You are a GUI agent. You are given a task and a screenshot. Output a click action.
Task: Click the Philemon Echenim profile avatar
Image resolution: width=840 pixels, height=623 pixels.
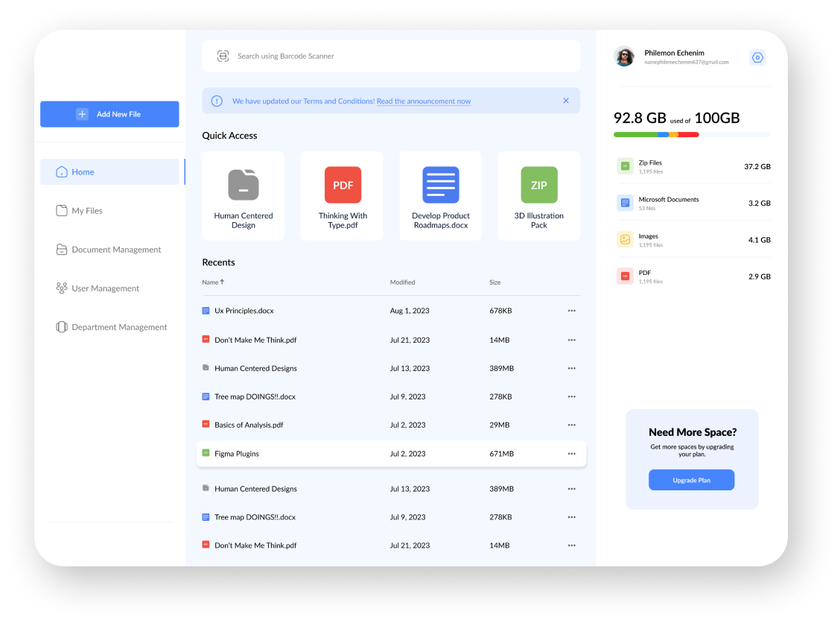[624, 57]
